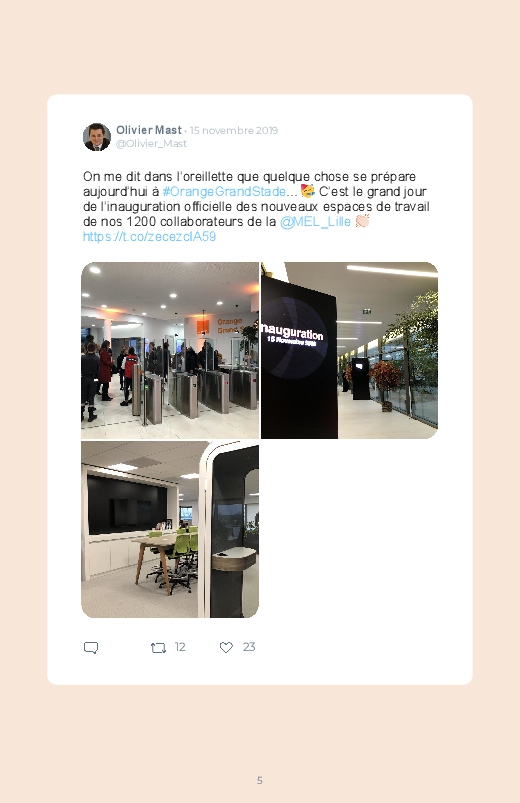520x803 pixels.
Task: Open the @MEL_Lille mention
Action: tap(315, 221)
